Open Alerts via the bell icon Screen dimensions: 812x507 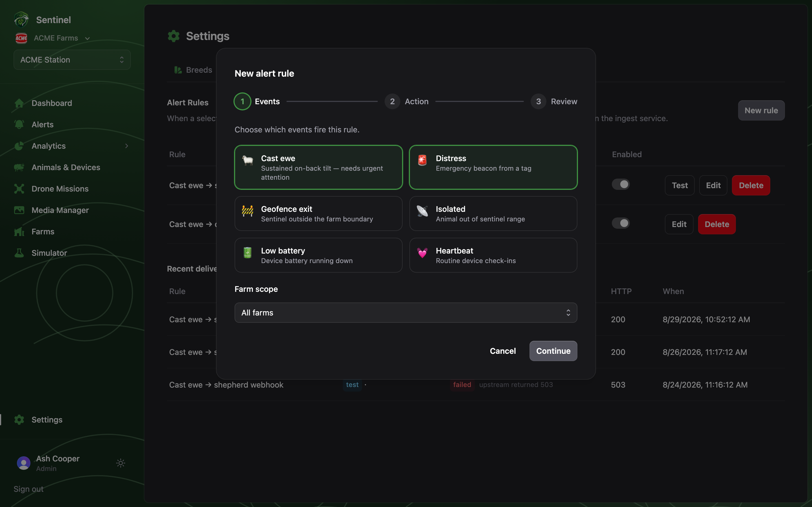click(19, 124)
